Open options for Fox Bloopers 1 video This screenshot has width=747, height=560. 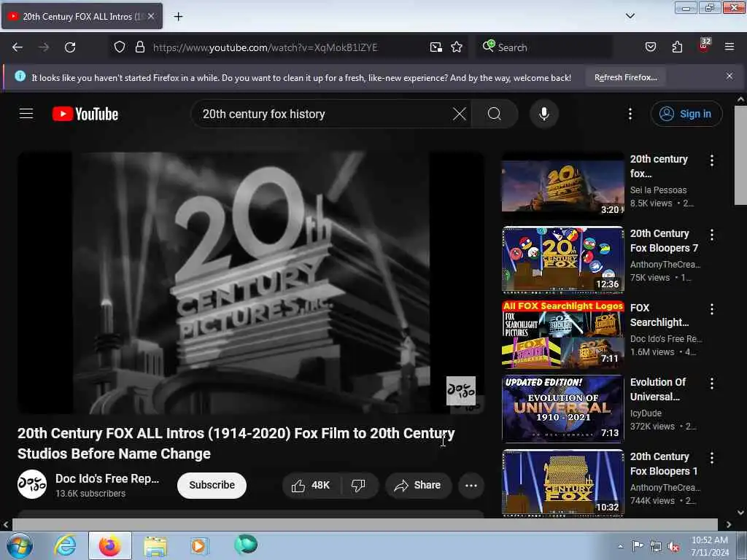[x=712, y=458]
